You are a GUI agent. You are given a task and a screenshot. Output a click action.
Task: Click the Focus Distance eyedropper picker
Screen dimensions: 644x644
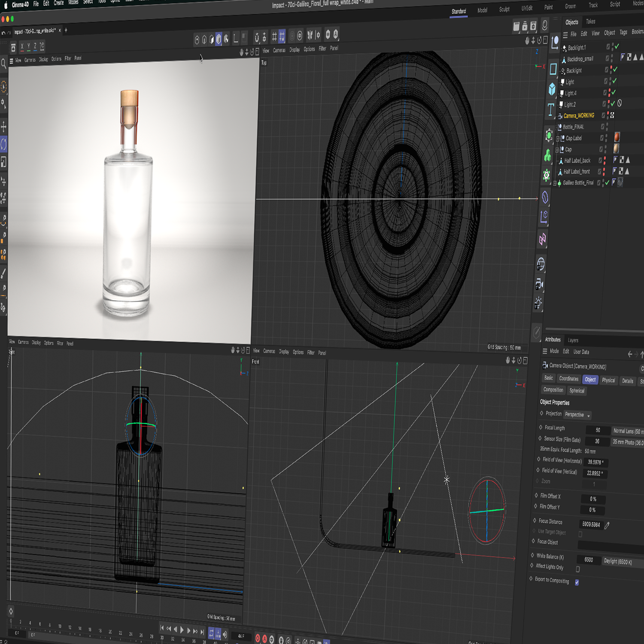(x=608, y=525)
